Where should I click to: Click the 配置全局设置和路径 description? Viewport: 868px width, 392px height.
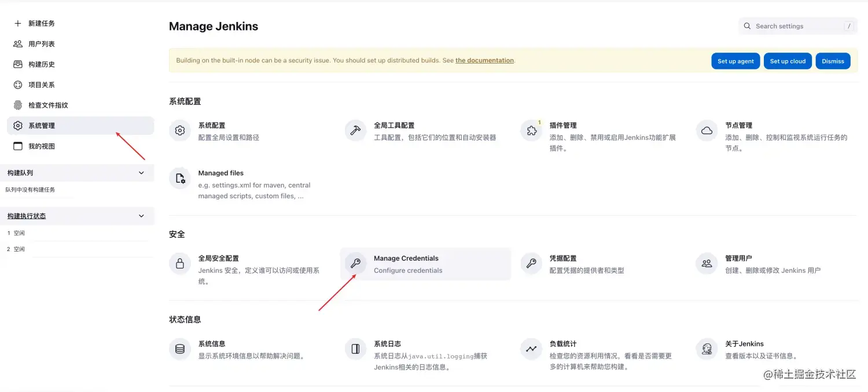tap(229, 138)
